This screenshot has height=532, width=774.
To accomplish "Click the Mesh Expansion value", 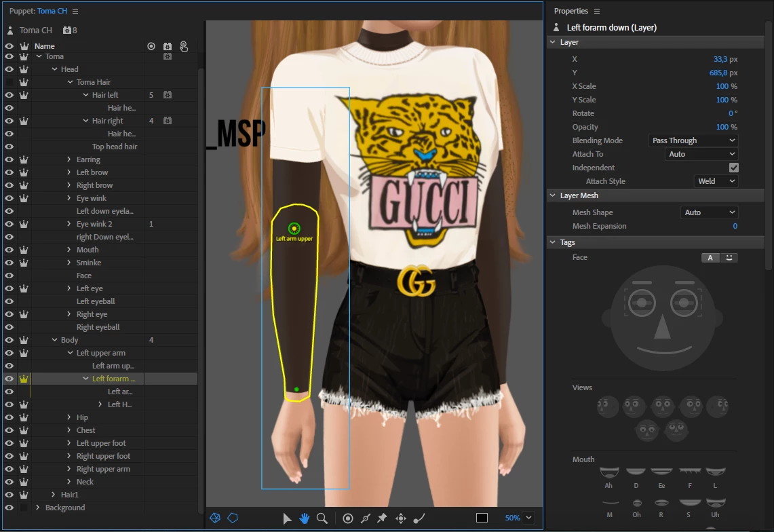I will coord(735,226).
